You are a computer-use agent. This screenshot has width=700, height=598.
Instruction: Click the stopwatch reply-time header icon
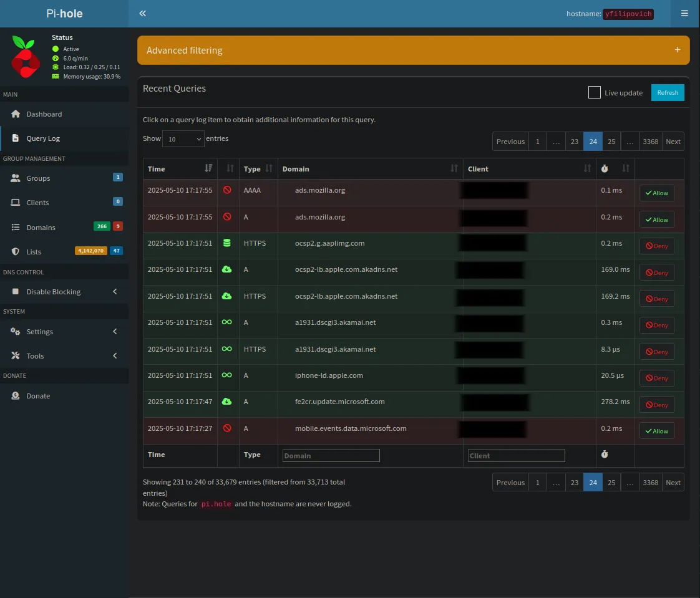click(x=605, y=168)
